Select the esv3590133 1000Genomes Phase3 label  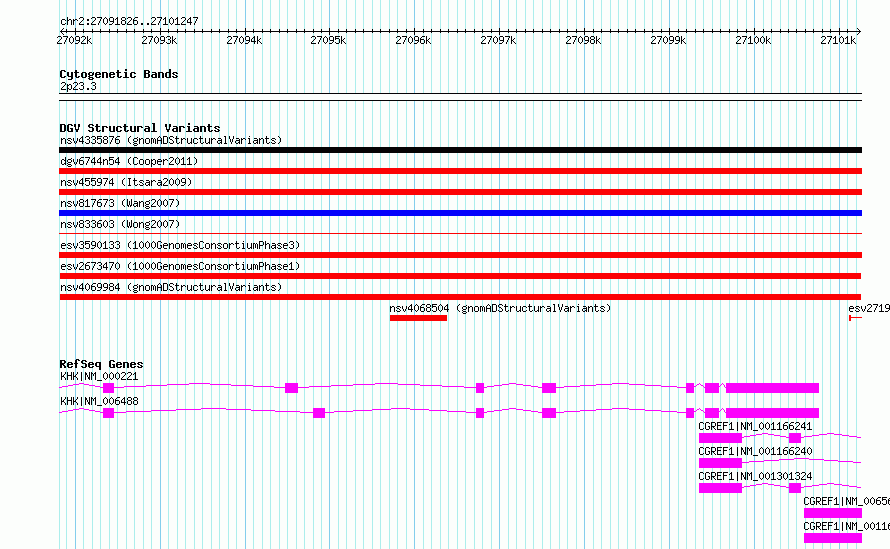[180, 245]
